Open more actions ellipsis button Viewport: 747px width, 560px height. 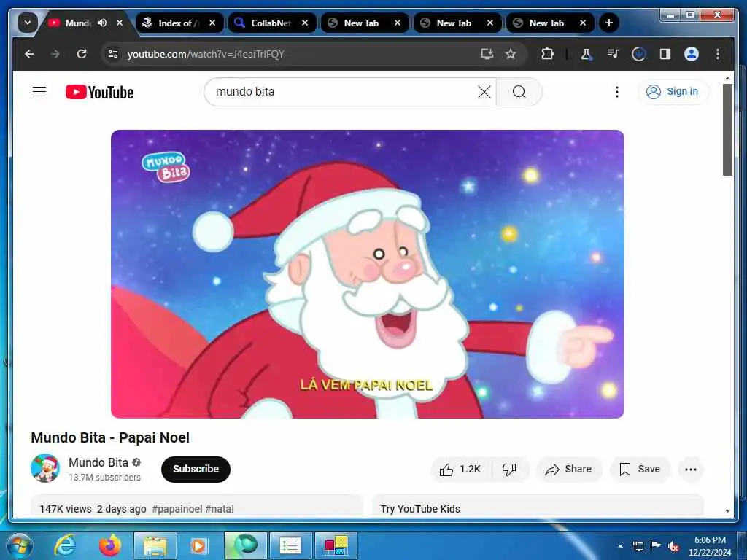[x=691, y=470]
